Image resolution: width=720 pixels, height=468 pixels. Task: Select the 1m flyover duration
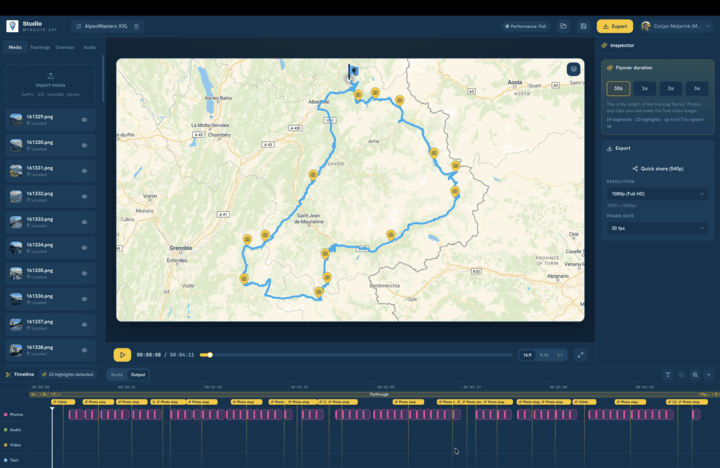(x=645, y=88)
